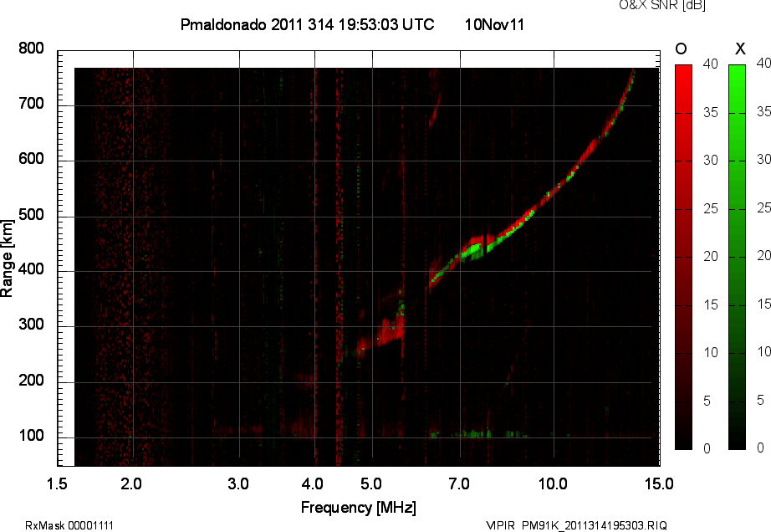This screenshot has width=771, height=532.
Task: Click the 15 label on O scale
Action: [x=711, y=305]
